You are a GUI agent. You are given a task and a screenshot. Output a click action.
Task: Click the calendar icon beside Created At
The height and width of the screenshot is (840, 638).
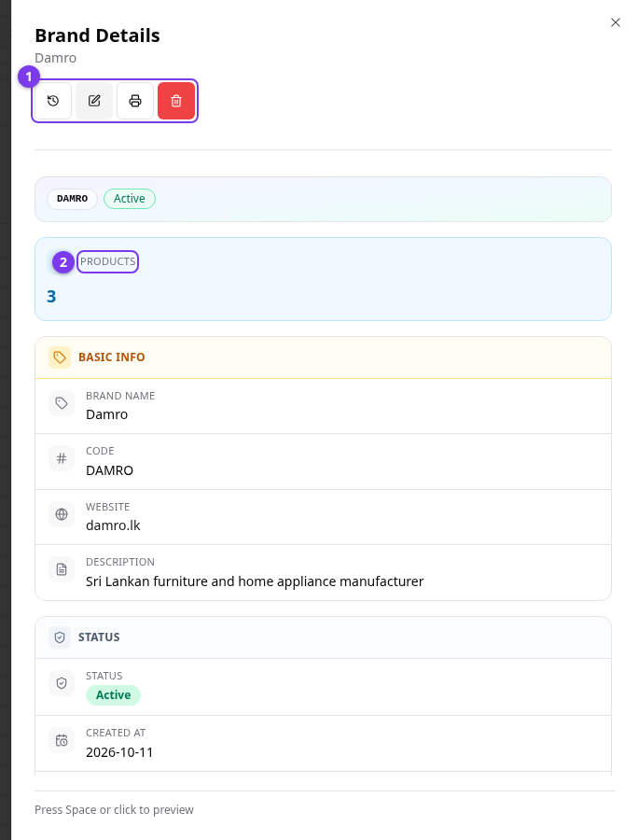point(62,740)
